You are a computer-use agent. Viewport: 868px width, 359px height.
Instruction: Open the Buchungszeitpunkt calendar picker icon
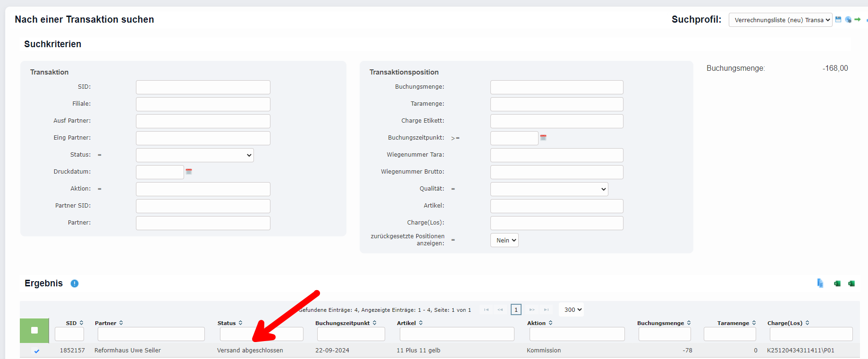[543, 138]
